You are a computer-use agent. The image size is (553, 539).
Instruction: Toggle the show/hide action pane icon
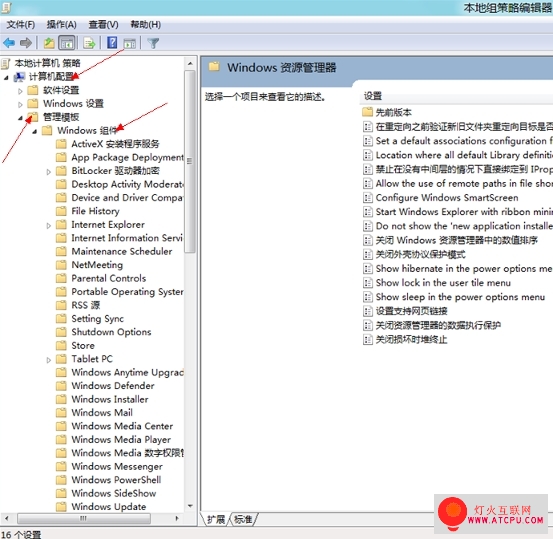click(x=130, y=43)
